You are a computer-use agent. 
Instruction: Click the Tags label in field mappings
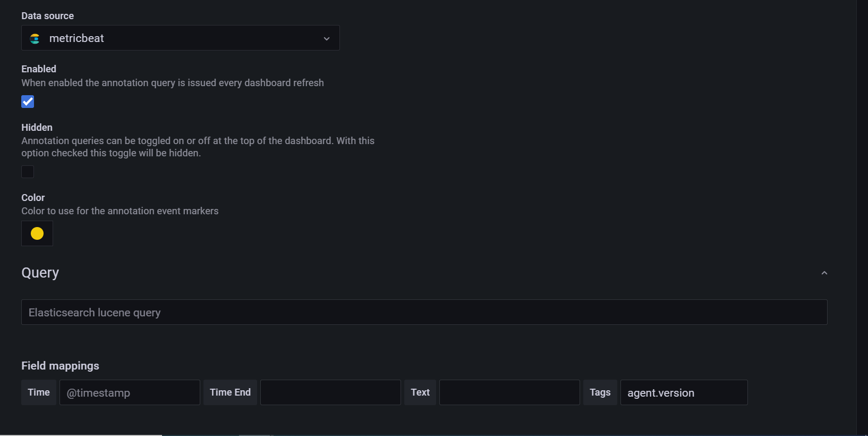pos(600,392)
